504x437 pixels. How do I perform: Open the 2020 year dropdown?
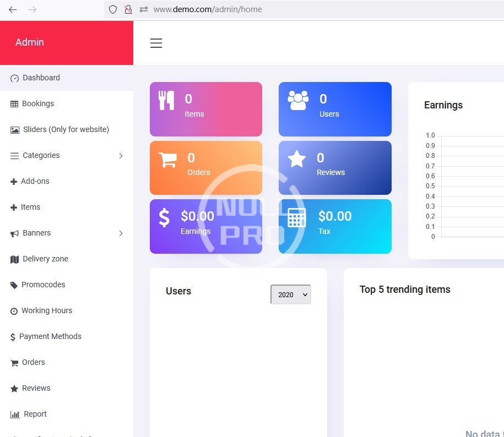[x=291, y=294]
